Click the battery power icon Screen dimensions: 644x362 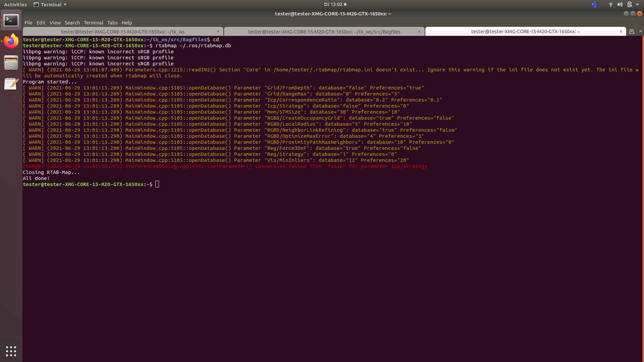(x=630, y=5)
